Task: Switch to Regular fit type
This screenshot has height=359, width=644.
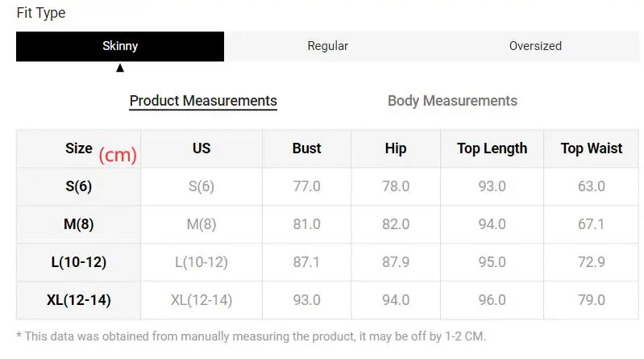Action: tap(328, 46)
